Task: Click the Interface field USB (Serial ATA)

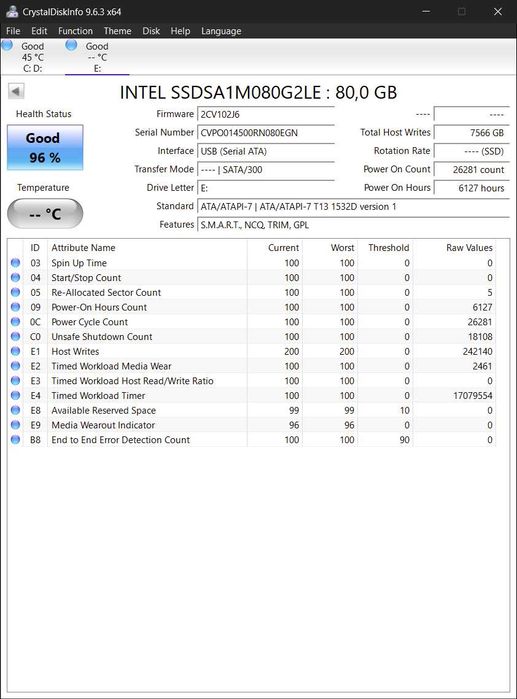Action: pos(266,151)
